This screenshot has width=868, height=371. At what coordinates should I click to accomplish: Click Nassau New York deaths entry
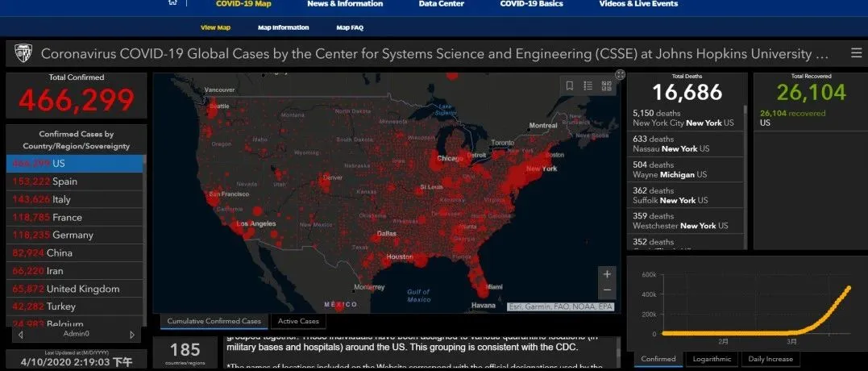(x=685, y=144)
